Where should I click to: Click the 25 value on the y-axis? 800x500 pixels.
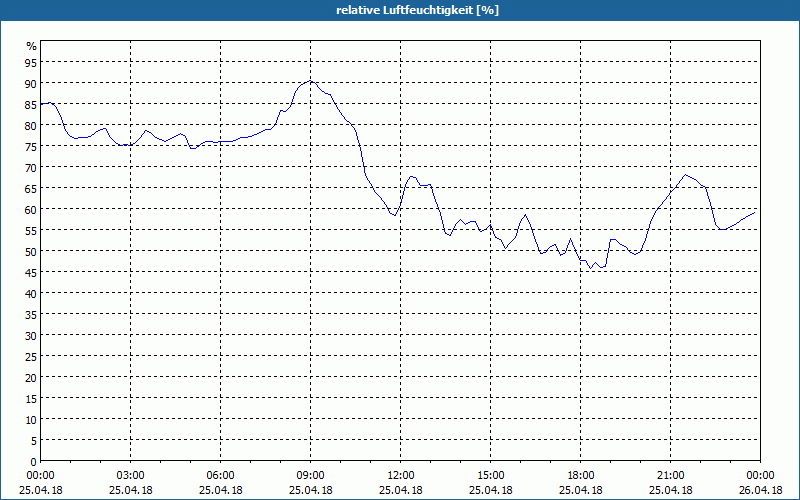point(31,356)
